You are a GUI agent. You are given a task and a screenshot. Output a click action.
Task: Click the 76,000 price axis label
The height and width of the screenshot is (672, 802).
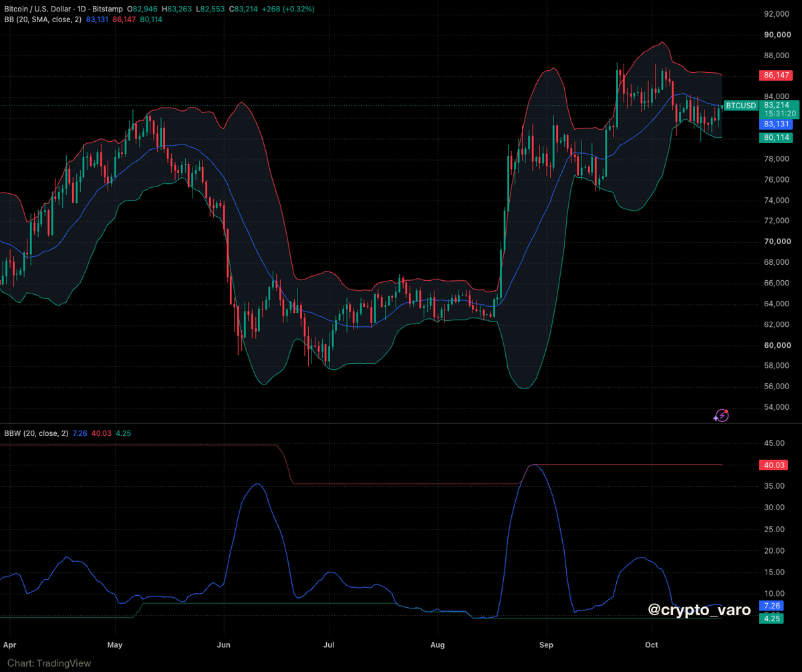click(777, 180)
